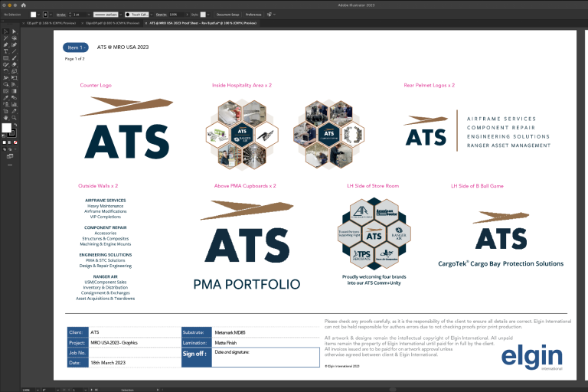Select the Width tool
The width and height of the screenshot is (588, 392).
tap(5, 77)
